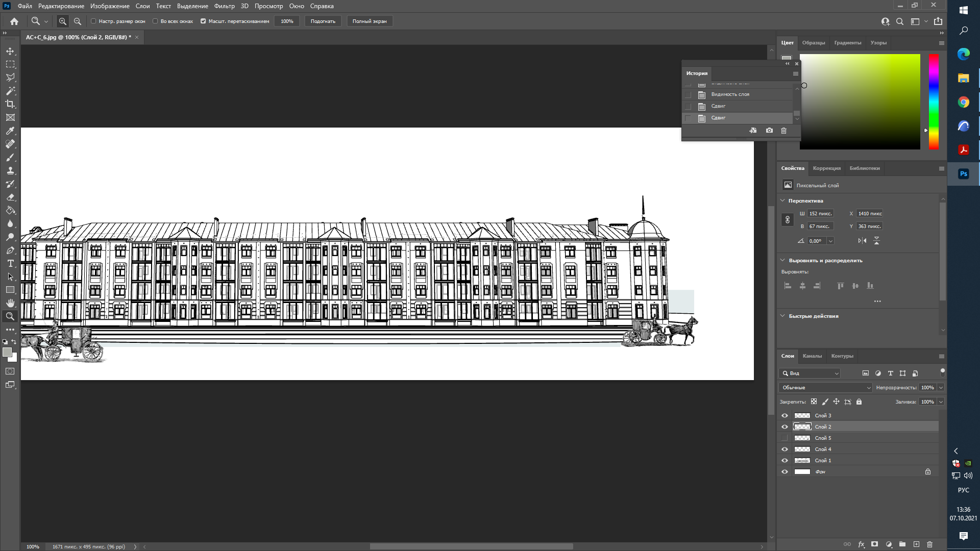Select the Rectangle shape tool
Image resolution: width=980 pixels, height=551 pixels.
tap(10, 290)
